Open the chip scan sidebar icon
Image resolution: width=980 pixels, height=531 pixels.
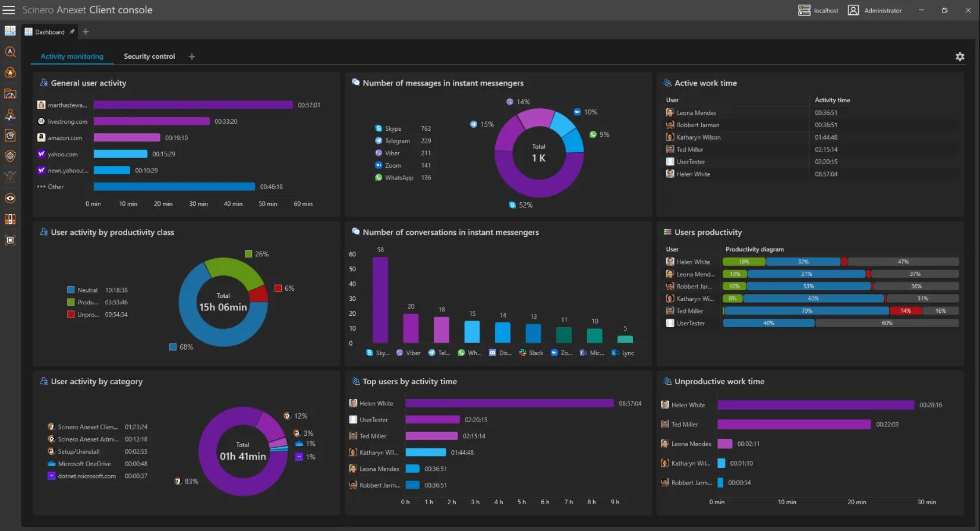tap(10, 240)
